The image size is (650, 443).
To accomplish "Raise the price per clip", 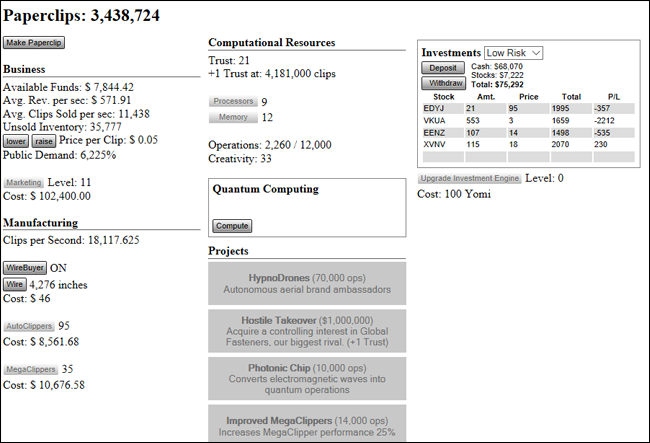I will pyautogui.click(x=44, y=141).
